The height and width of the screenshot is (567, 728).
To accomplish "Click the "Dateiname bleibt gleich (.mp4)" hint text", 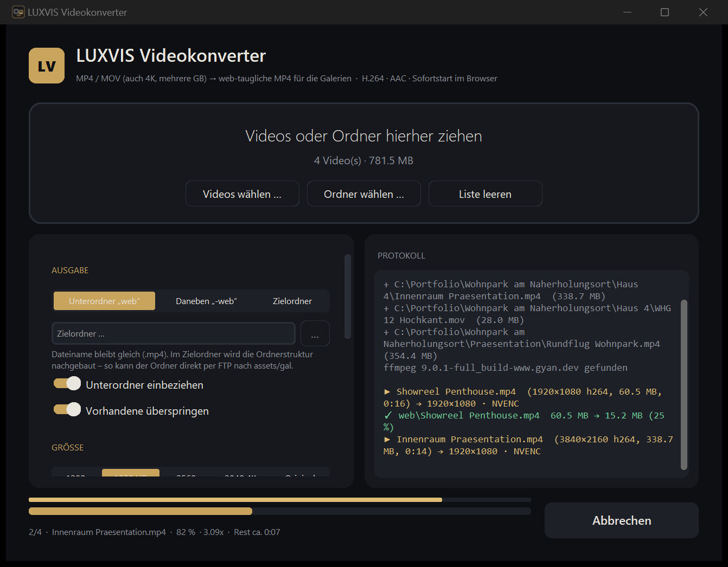I will tap(182, 360).
